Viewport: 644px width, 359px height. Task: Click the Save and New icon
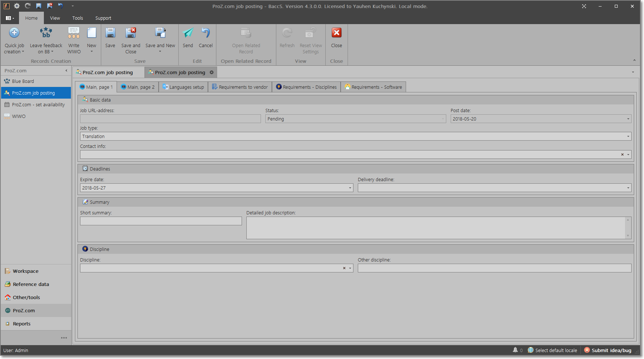(x=160, y=33)
